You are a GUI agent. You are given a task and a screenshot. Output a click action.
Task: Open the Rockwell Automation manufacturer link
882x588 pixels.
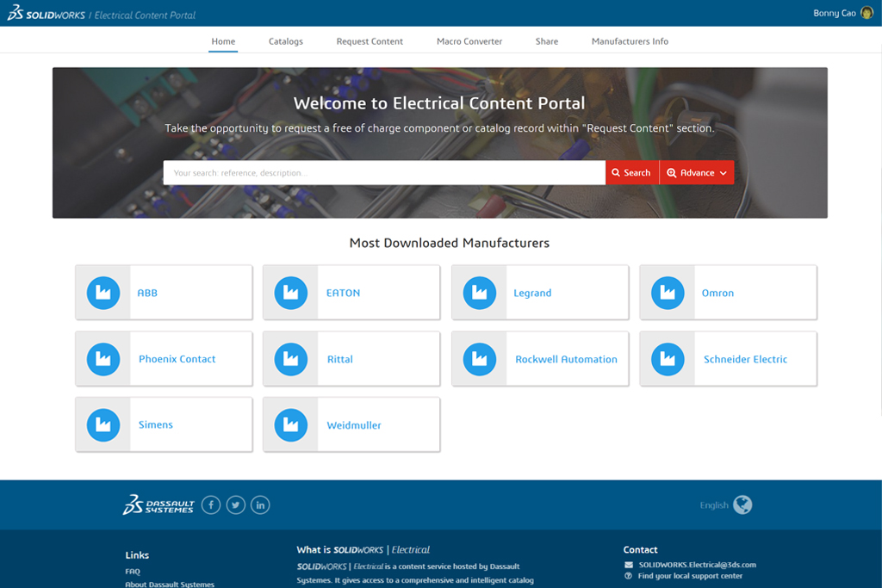(x=567, y=359)
